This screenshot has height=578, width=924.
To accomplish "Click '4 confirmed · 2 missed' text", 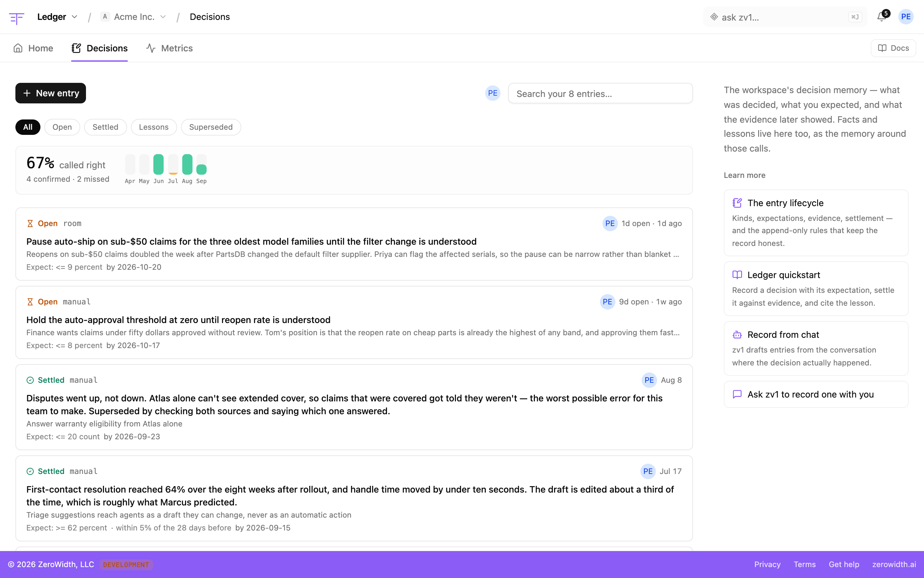I will [x=68, y=179].
